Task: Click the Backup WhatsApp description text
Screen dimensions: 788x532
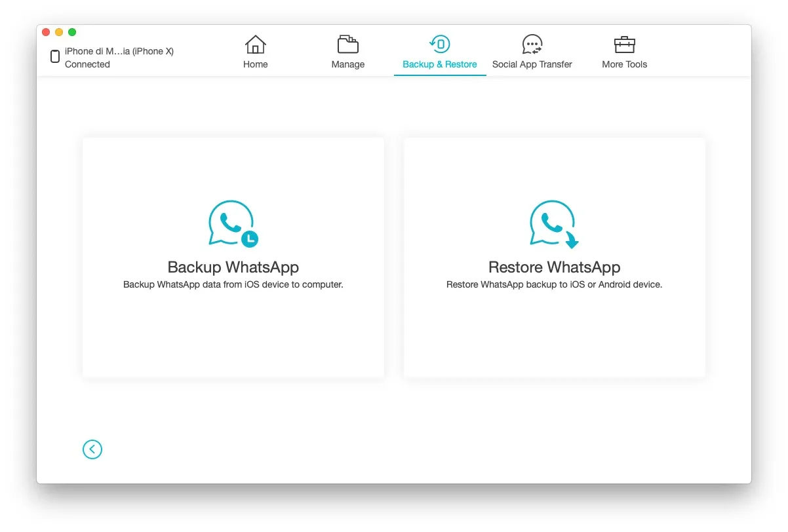Action: click(232, 284)
